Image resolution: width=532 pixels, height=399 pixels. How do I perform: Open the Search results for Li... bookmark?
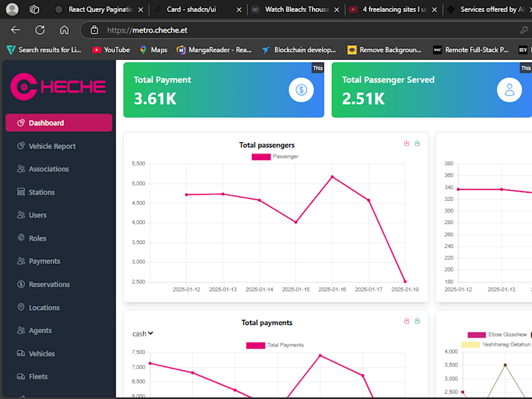click(44, 50)
